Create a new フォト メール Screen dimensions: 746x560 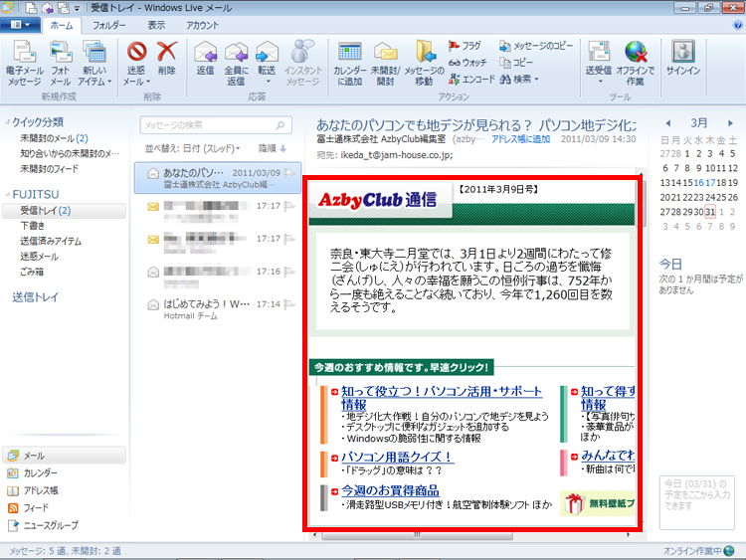tap(61, 64)
